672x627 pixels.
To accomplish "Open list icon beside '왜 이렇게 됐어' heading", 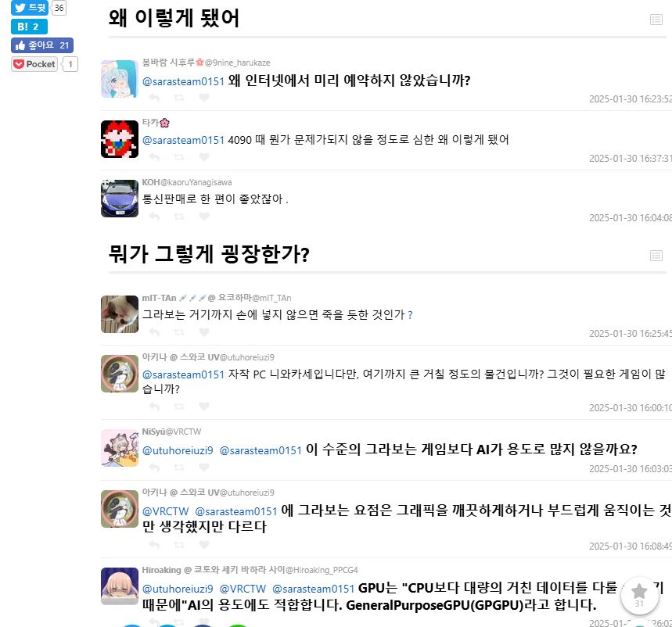I will pyautogui.click(x=656, y=20).
